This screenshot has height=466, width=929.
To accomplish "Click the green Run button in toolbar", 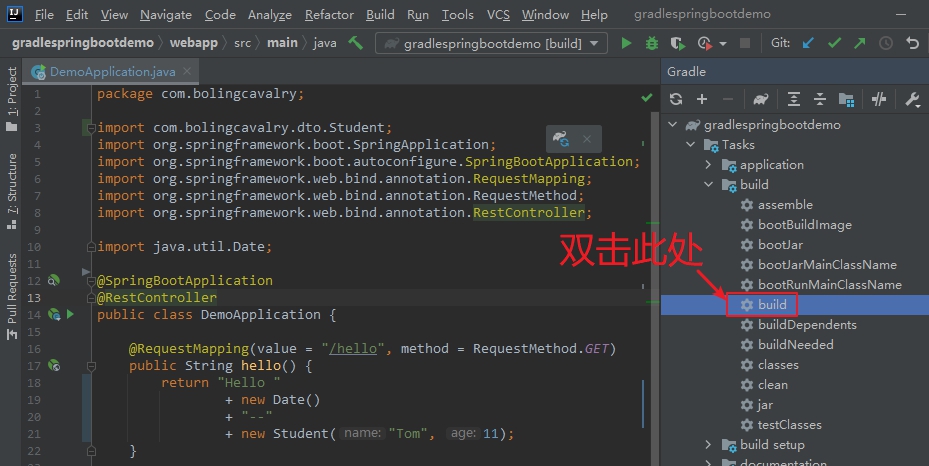I will (x=626, y=43).
